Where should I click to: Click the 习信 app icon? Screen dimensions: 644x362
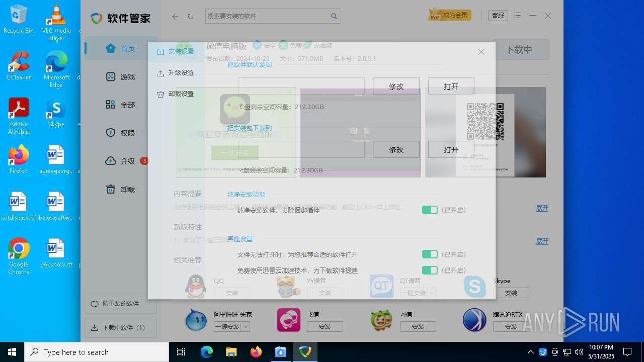(382, 320)
